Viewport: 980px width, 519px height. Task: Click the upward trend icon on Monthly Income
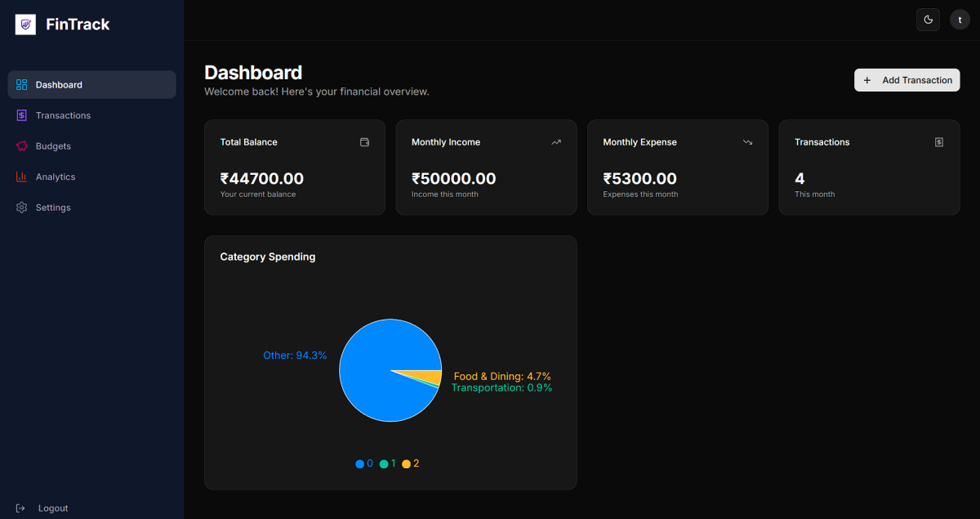coord(556,142)
